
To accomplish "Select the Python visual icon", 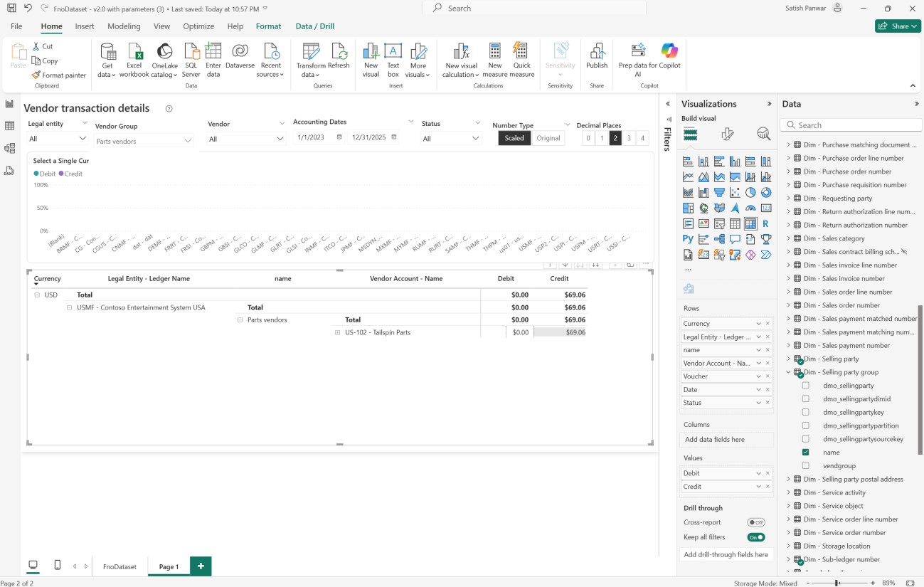I will 688,239.
